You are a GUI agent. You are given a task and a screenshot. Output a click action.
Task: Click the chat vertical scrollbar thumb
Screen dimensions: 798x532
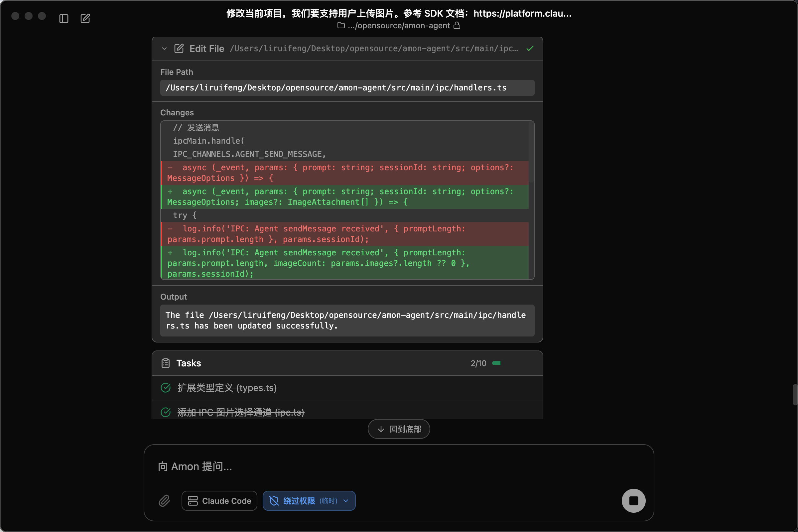[x=795, y=395]
